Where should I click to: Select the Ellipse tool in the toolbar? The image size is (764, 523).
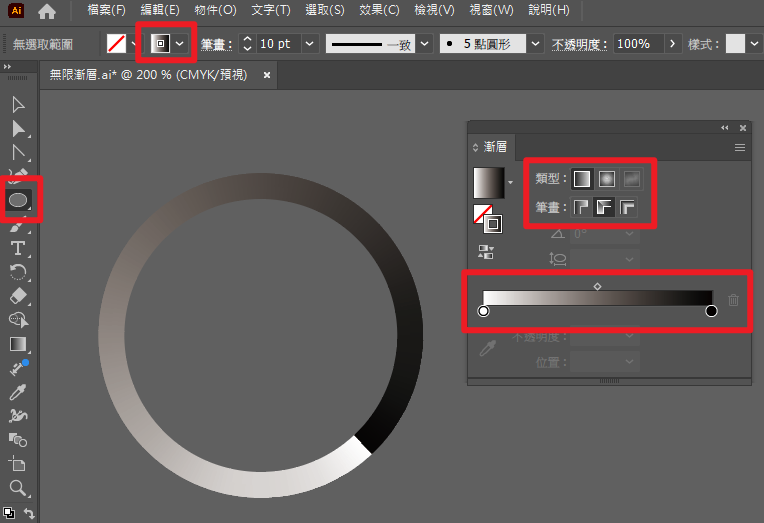18,200
